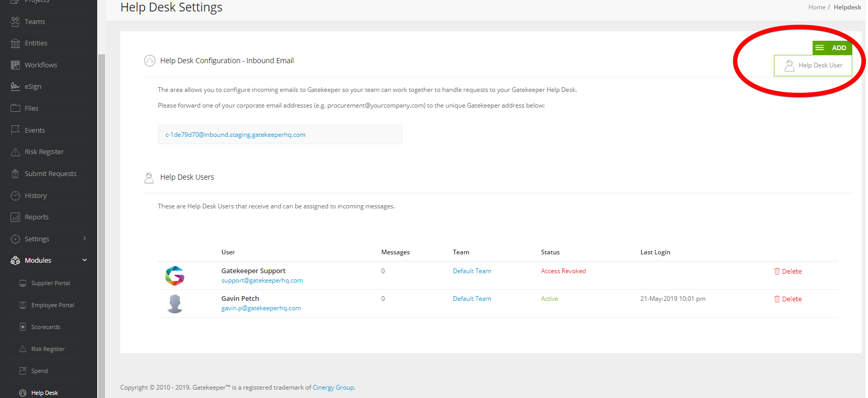Open the Supplier Portal monitor icon
This screenshot has height=398, width=868.
(22, 283)
